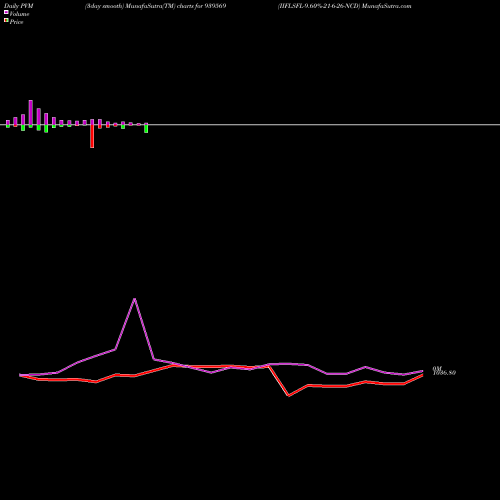Click the peak of the magenta volume line
500x500 pixels.
point(135,299)
